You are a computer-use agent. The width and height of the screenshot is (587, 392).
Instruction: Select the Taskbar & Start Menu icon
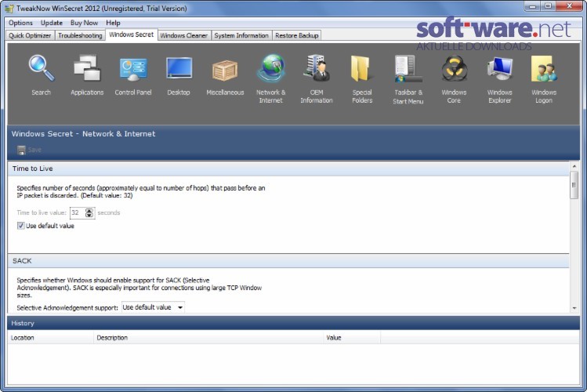(x=408, y=69)
